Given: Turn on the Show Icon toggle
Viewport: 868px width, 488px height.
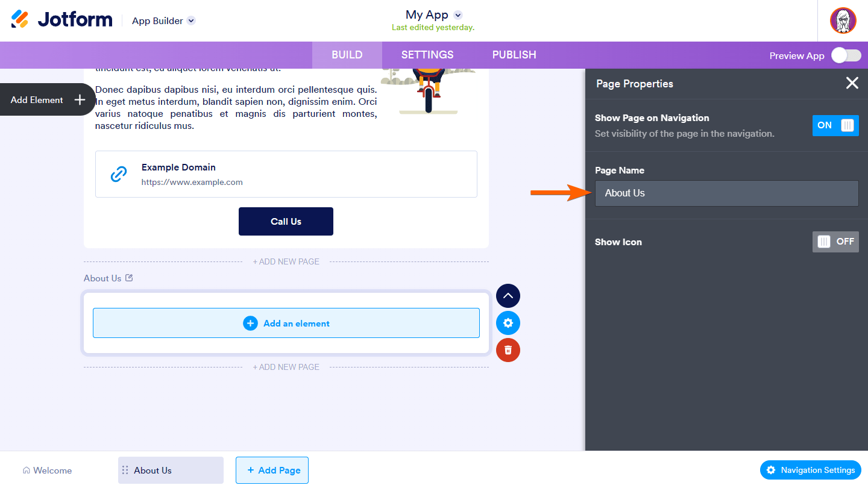Looking at the screenshot, I should [835, 242].
